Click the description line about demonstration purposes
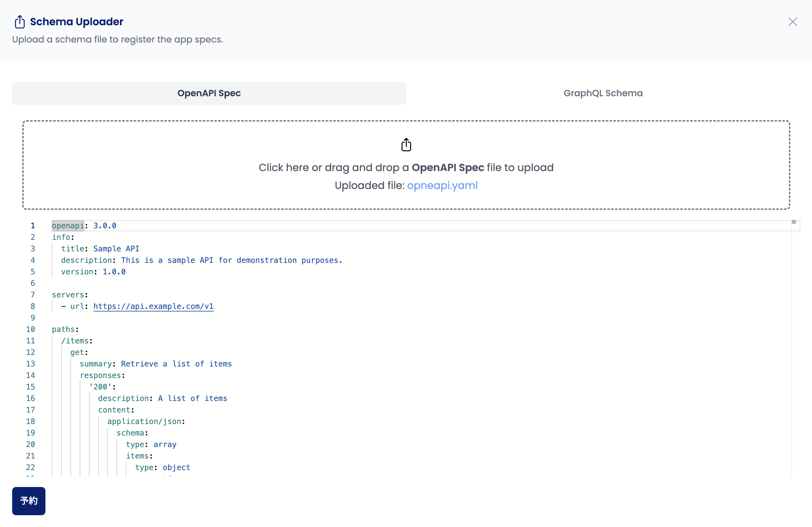The image size is (812, 527). [x=201, y=260]
